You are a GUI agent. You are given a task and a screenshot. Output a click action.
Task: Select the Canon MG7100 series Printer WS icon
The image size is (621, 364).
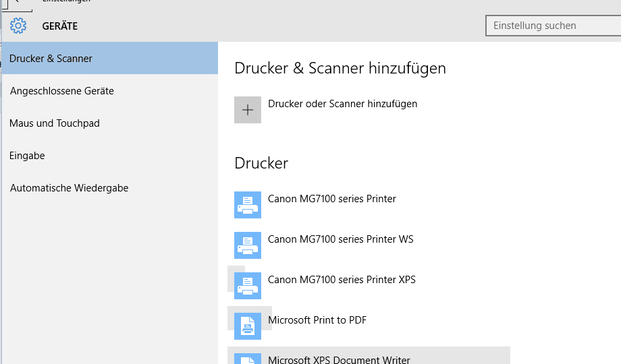(x=248, y=245)
